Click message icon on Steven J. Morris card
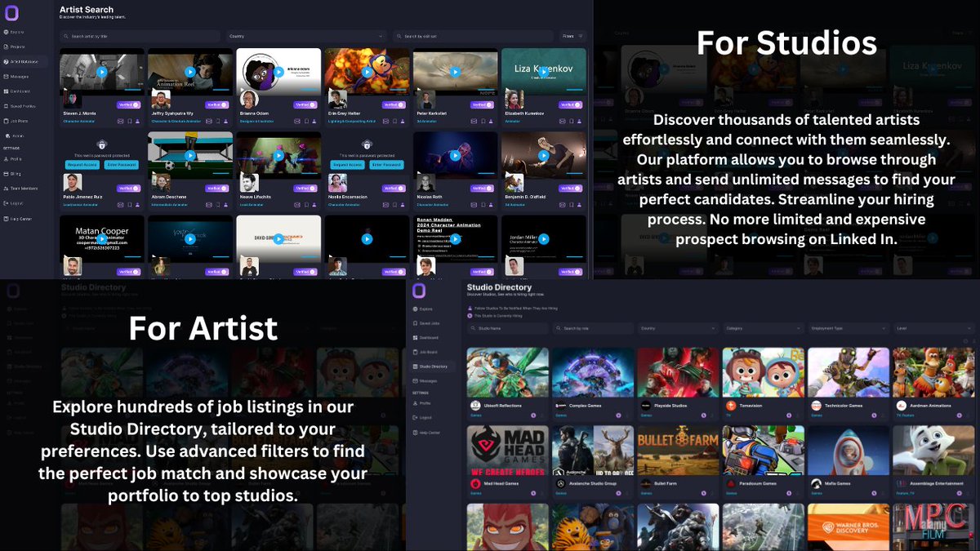980x551 pixels. 120,121
